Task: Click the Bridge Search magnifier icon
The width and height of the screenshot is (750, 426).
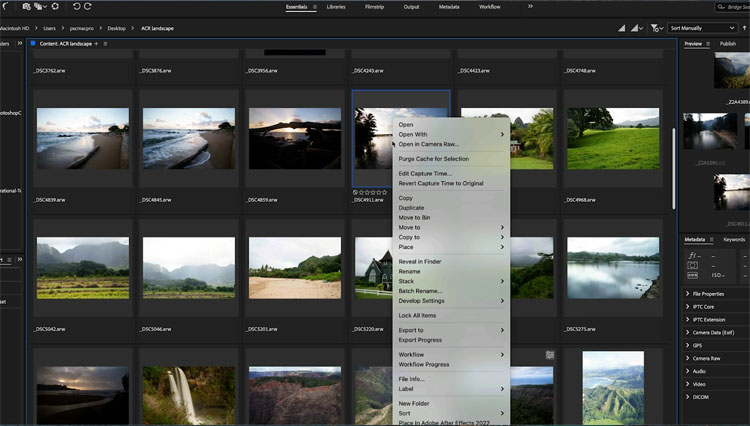Action: click(721, 7)
